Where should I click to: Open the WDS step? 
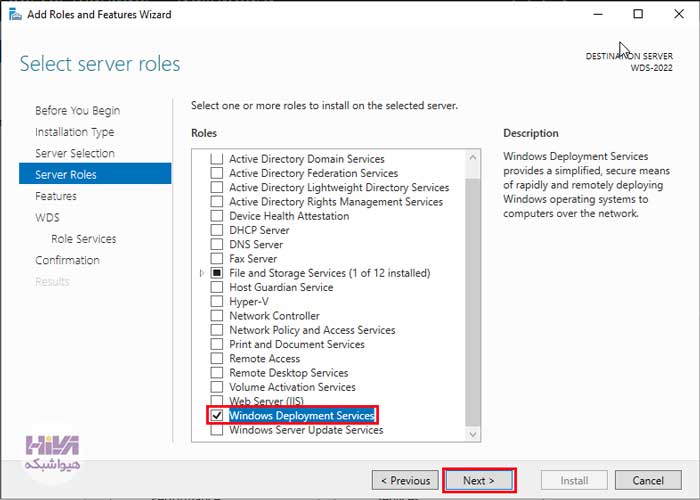pos(47,217)
